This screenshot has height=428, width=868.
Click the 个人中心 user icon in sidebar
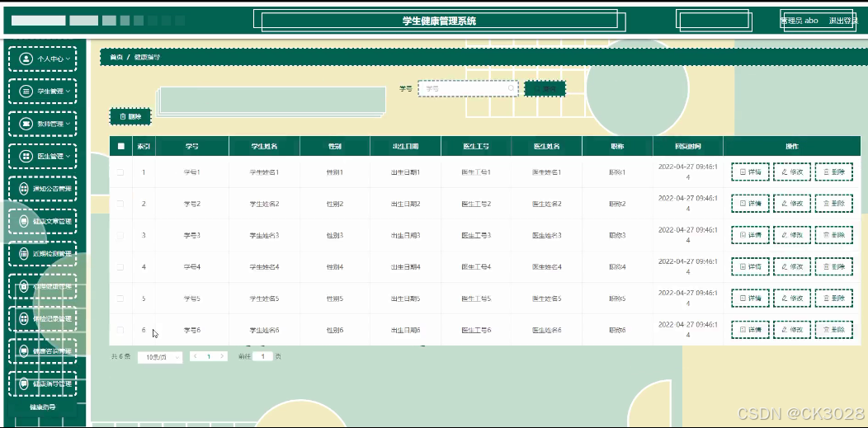(26, 59)
